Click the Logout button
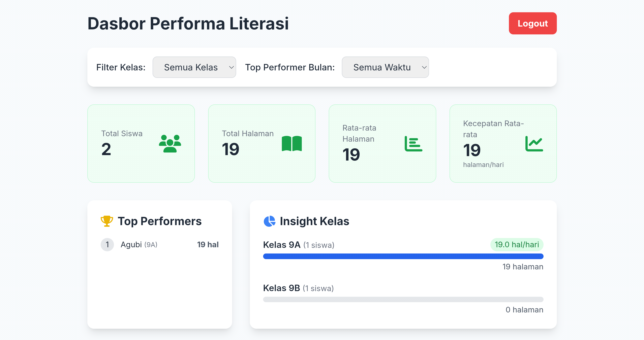 532,23
